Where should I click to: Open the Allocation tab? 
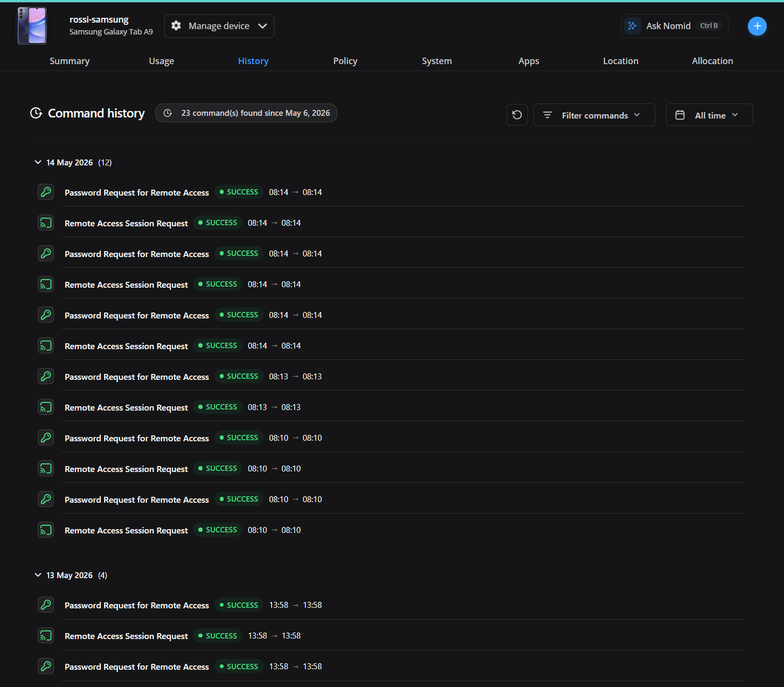[712, 61]
